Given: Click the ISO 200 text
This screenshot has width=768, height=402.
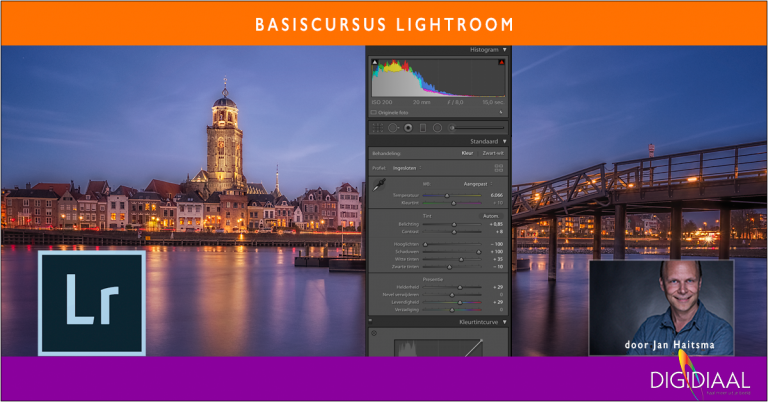Looking at the screenshot, I should (382, 102).
